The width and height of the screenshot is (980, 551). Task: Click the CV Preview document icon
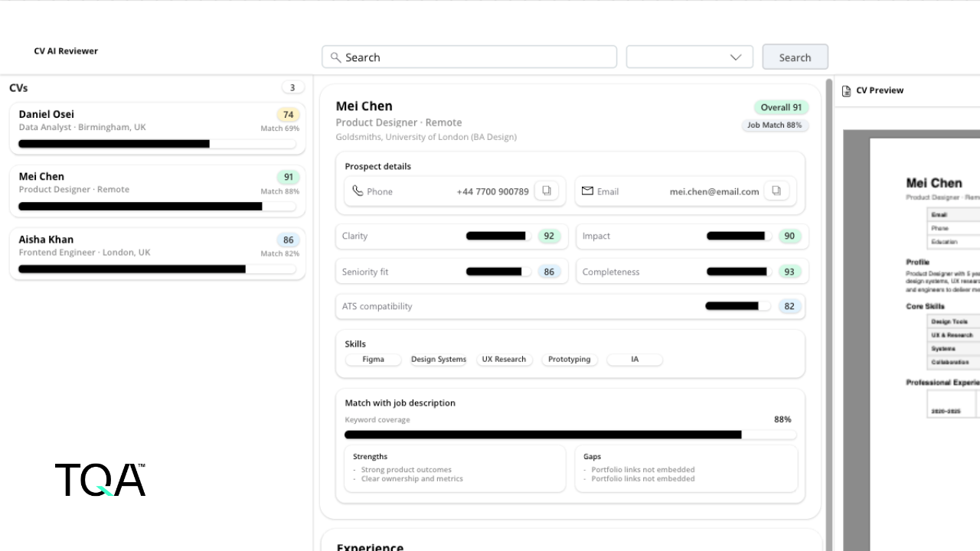(x=846, y=91)
